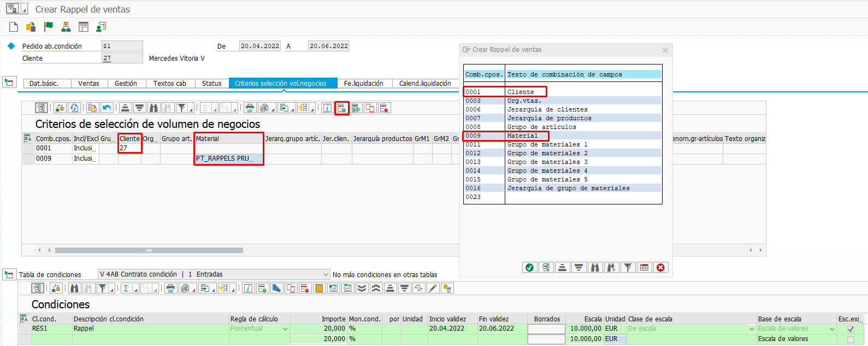This screenshot has height=346, width=868.
Task: Click the person/partner icon in the top toolbar
Action: 101,27
